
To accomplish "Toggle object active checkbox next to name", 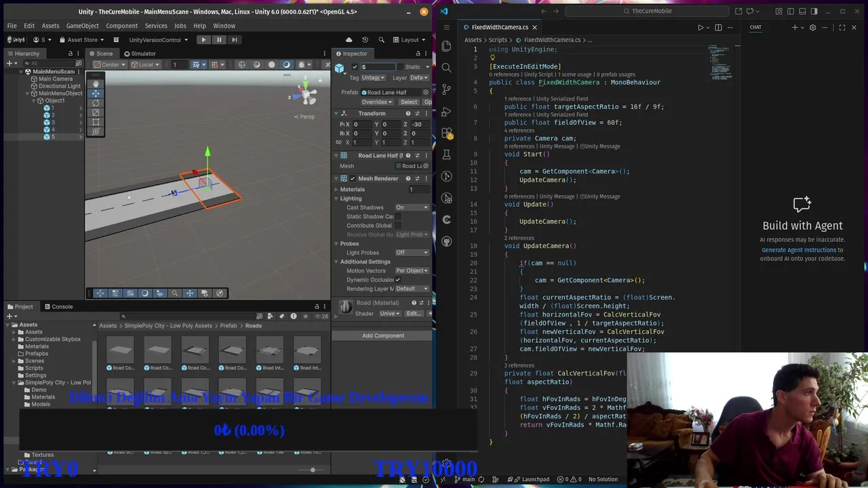I will click(355, 67).
